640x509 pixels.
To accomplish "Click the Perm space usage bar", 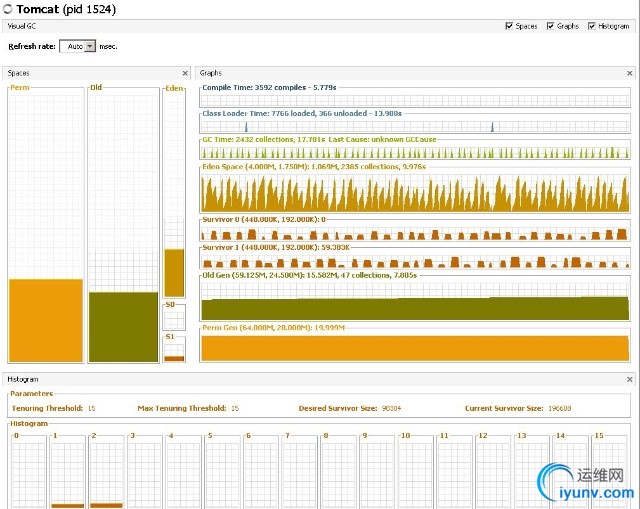I will coord(45,320).
